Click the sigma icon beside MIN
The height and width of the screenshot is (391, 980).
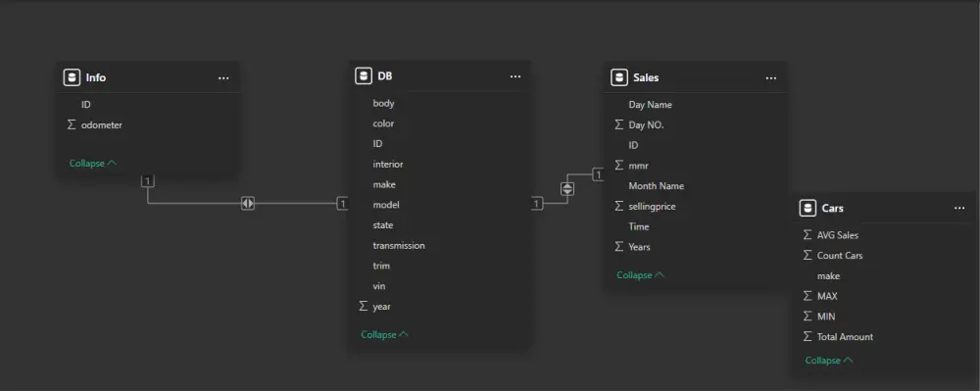pyautogui.click(x=808, y=317)
